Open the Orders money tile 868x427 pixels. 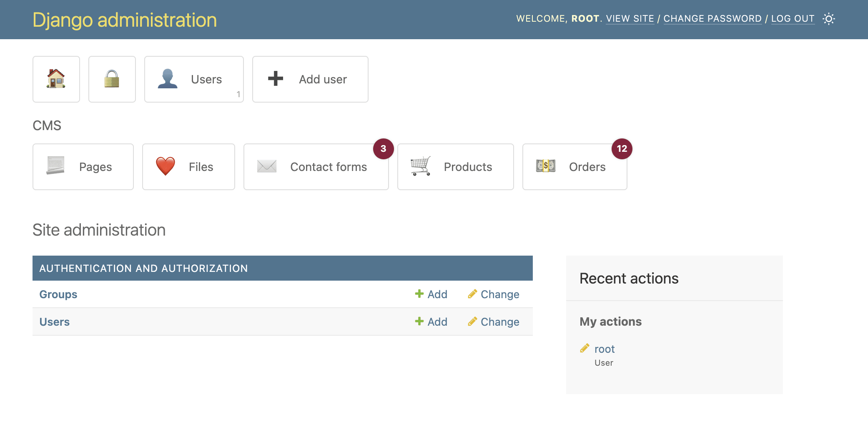574,167
